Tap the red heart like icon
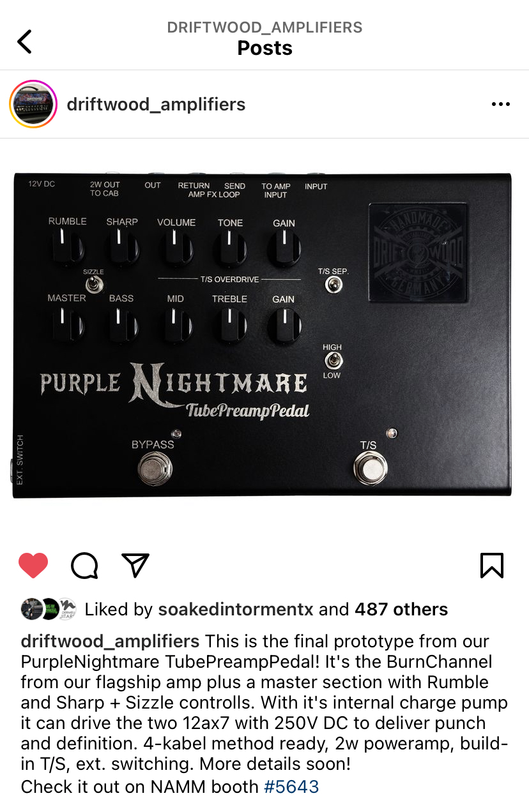This screenshot has width=529, height=812. click(33, 566)
